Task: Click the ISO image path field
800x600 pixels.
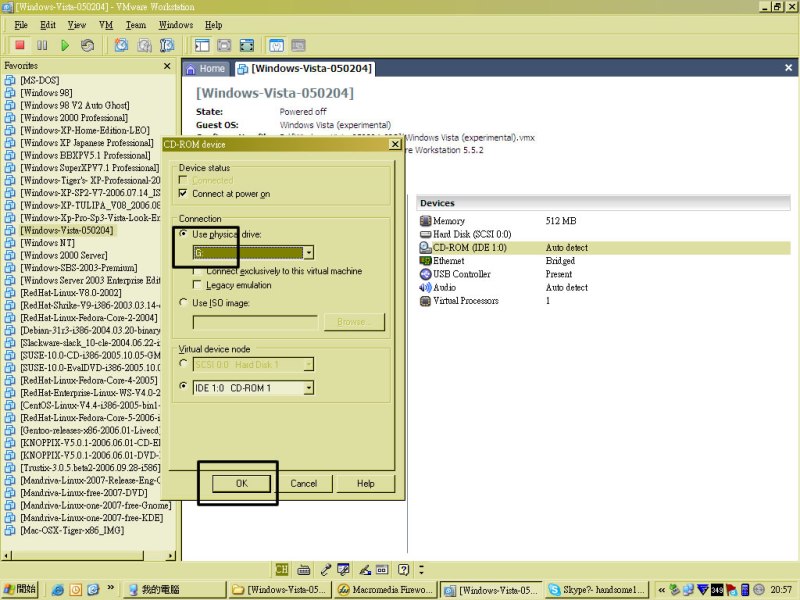Action: click(255, 322)
